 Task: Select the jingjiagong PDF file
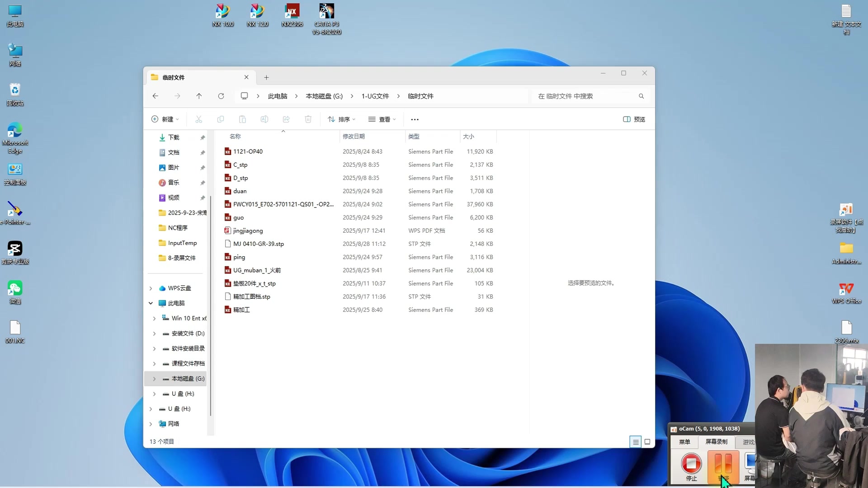pyautogui.click(x=248, y=231)
